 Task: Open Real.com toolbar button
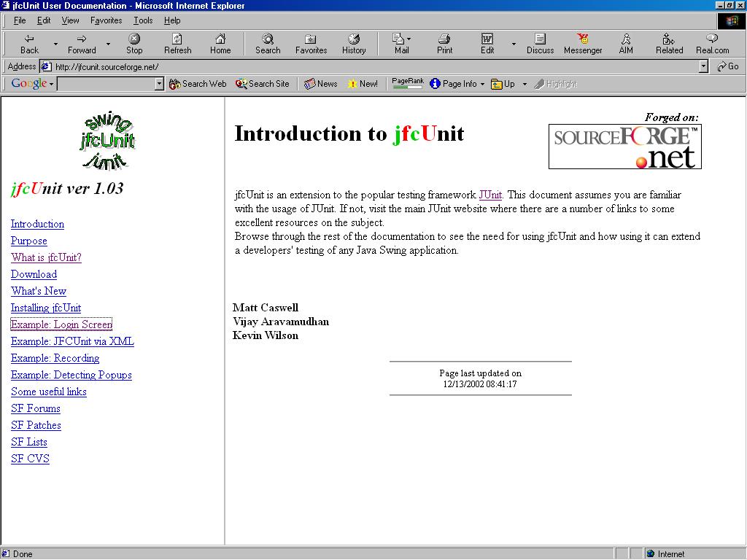click(712, 44)
